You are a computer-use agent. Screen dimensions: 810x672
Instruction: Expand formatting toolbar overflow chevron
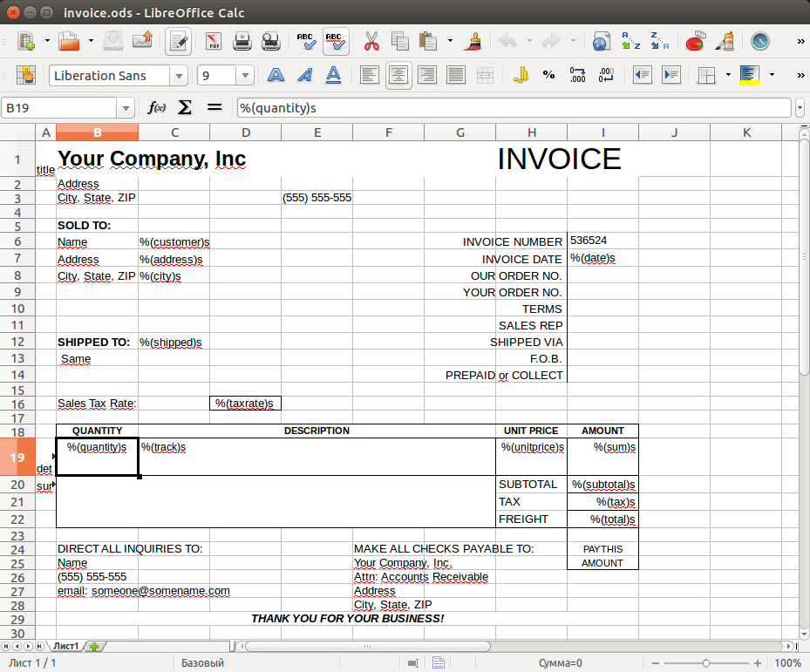point(800,76)
